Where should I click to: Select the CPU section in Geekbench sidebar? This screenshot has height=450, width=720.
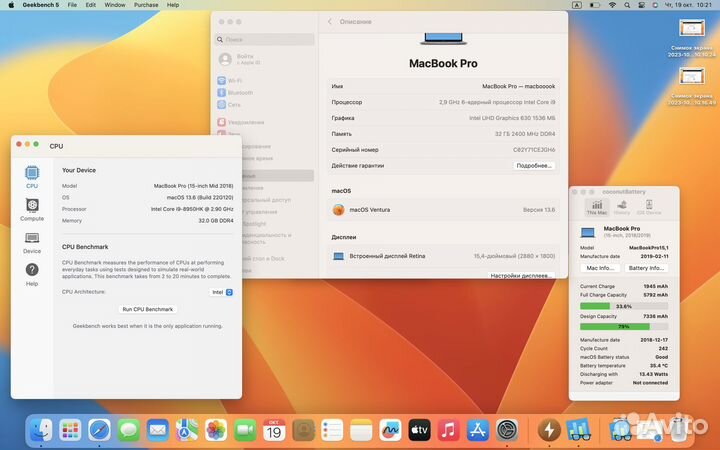pos(32,177)
